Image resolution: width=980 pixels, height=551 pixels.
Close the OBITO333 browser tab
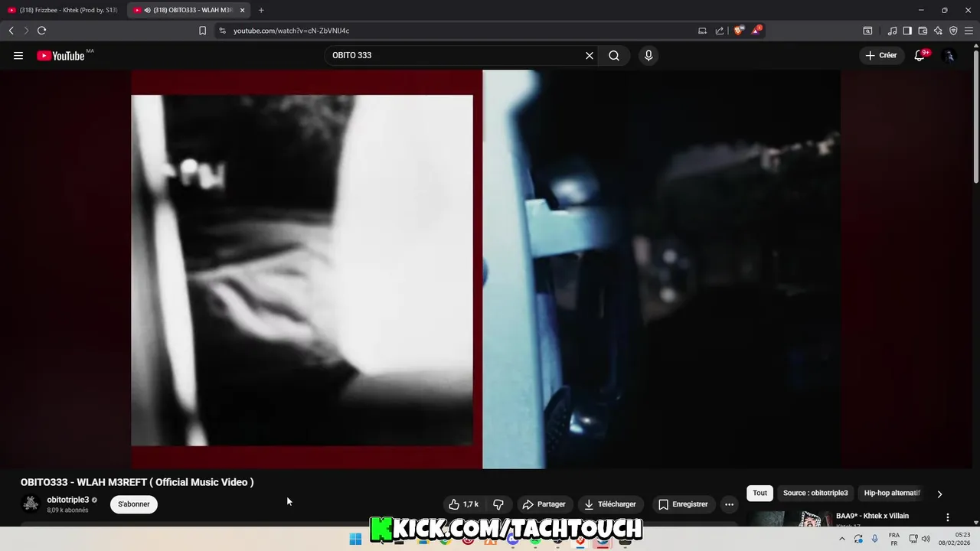click(242, 10)
